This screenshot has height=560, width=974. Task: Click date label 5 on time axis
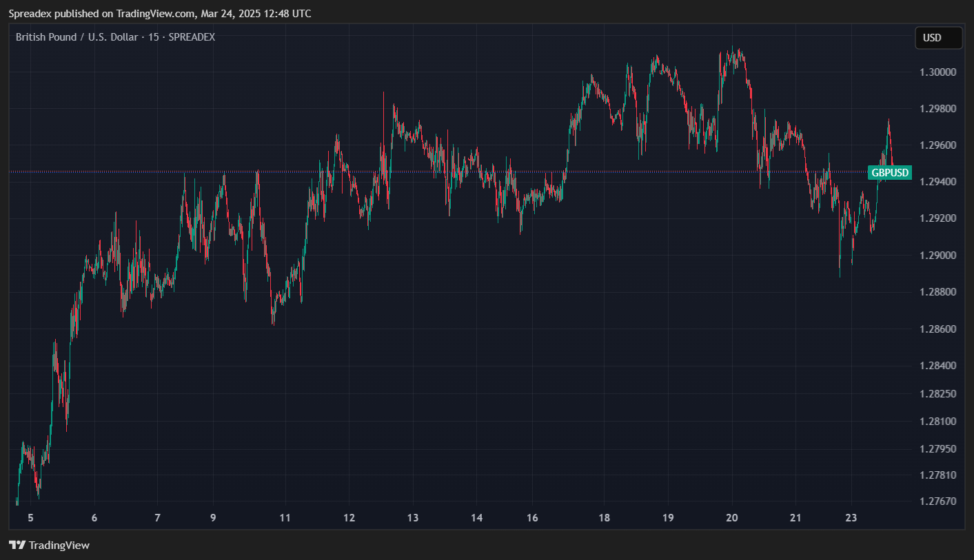tap(30, 518)
